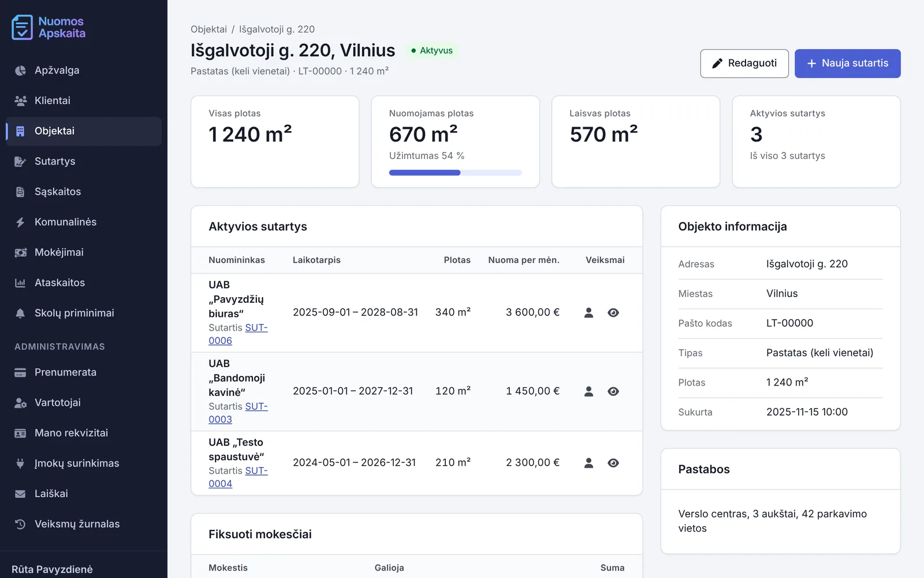Click the Aktyvus status badge
Viewport: 924px width, 578px height.
431,51
